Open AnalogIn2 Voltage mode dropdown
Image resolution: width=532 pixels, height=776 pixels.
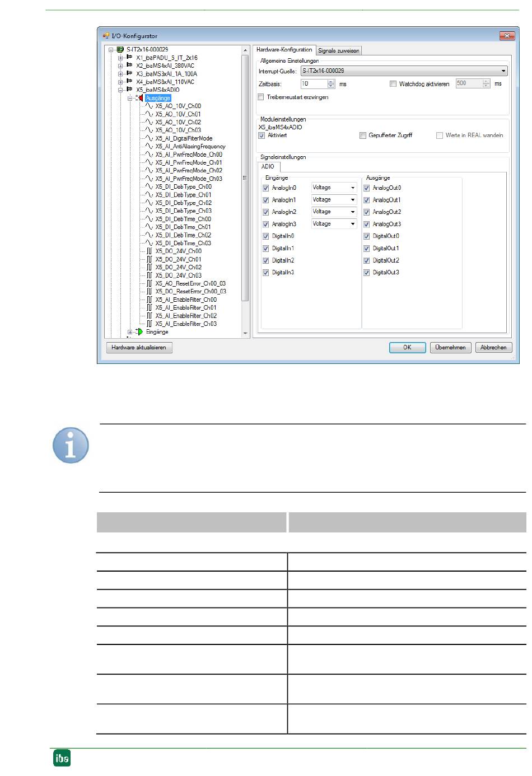coord(334,212)
